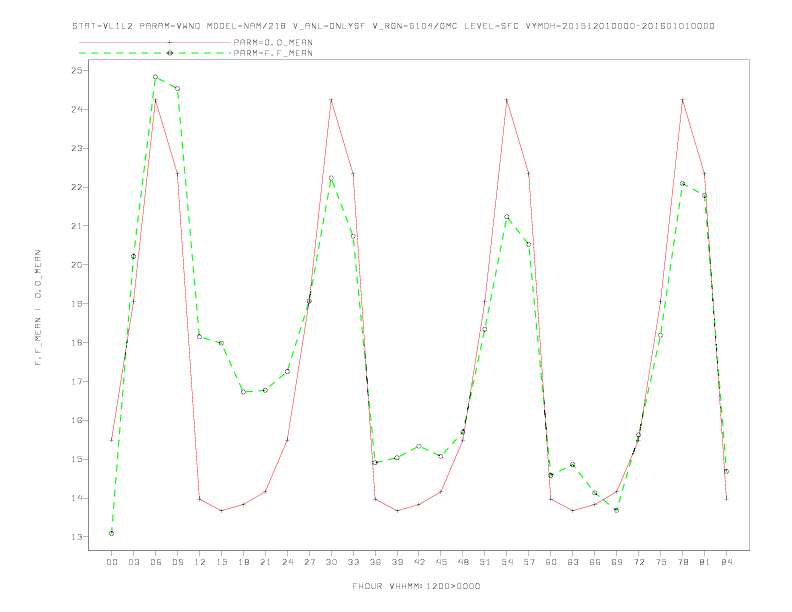Click x-axis tick label 42

419,562
